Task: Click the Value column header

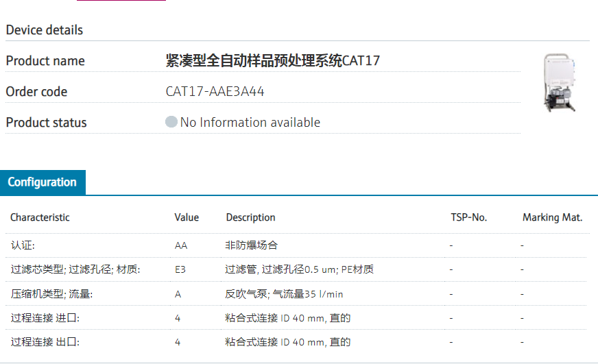Action: [x=187, y=217]
